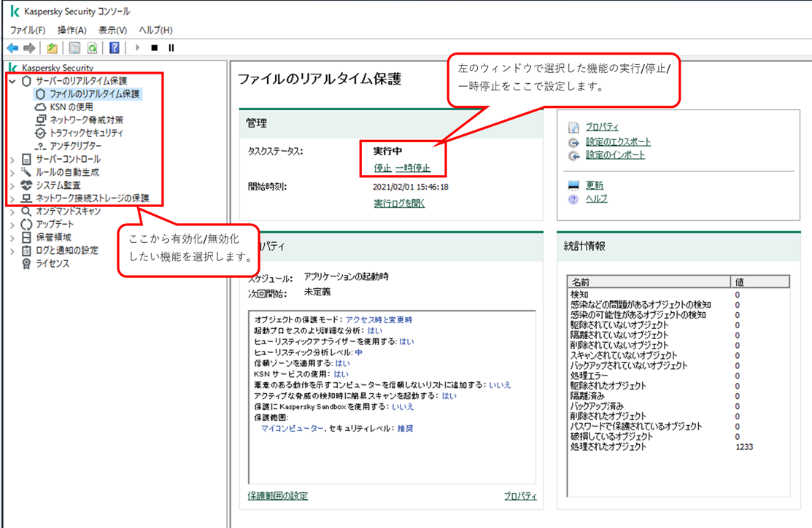812x528 pixels.
Task: Expand the サーバーコントロール node
Action: point(12,160)
